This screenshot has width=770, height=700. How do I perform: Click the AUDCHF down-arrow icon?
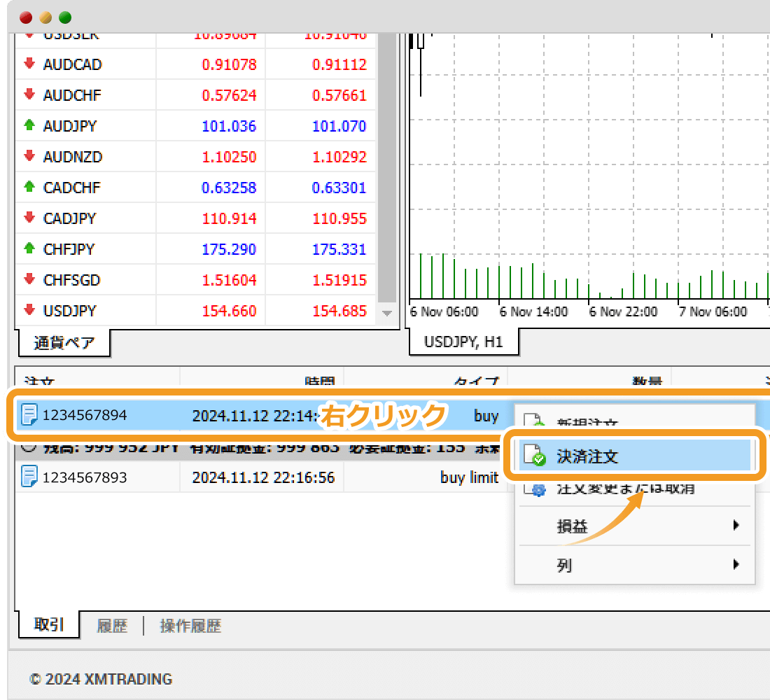point(29,94)
